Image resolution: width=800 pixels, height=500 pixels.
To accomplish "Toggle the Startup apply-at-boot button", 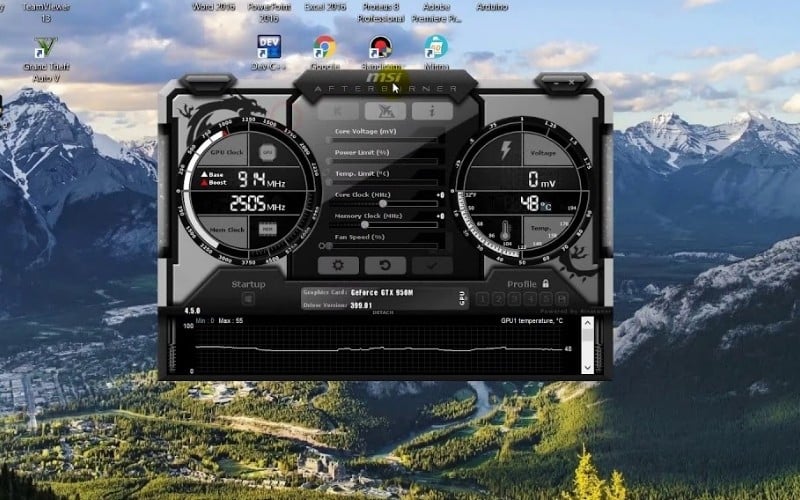I will pyautogui.click(x=248, y=298).
